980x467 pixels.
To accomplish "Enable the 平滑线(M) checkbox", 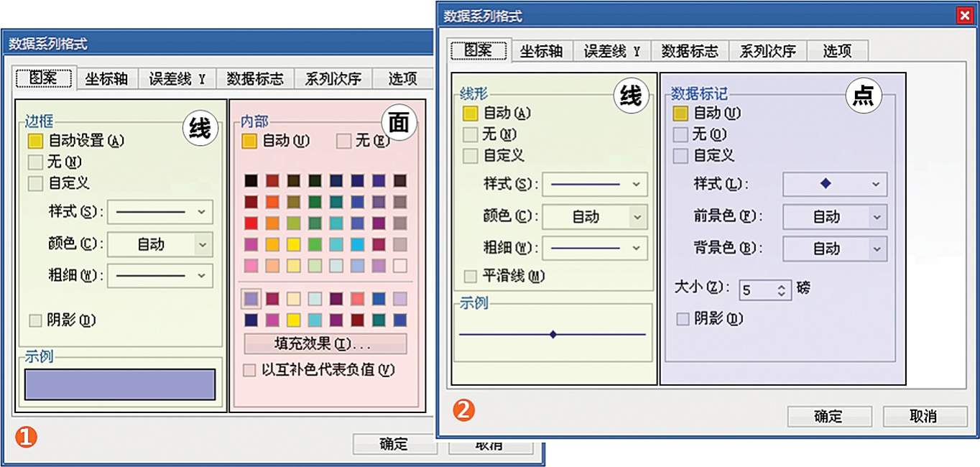I will click(471, 277).
